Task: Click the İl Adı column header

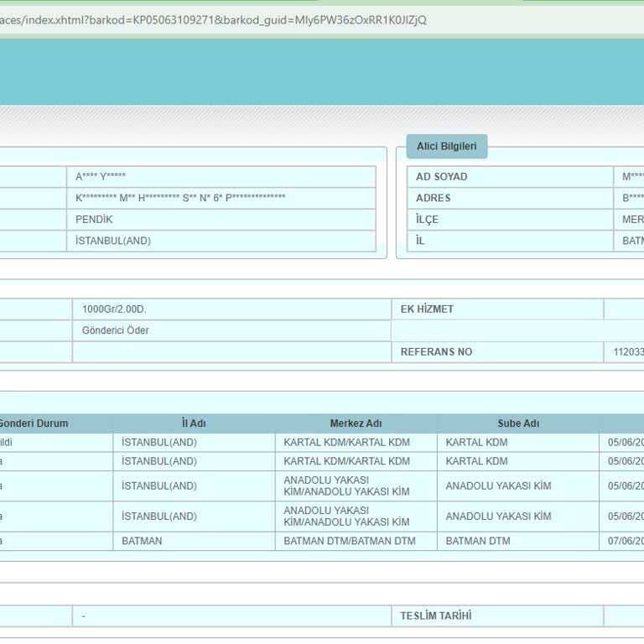Action: point(194,423)
